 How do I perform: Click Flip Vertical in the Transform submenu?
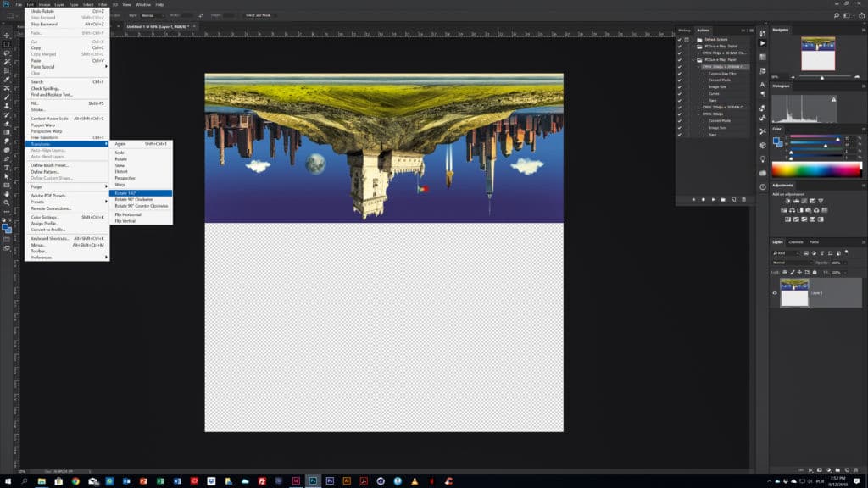pos(128,221)
